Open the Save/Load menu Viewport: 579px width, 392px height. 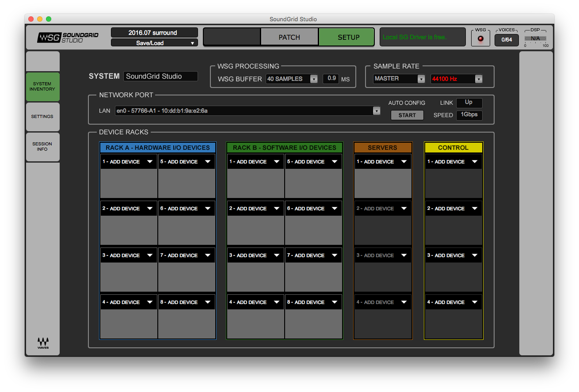click(x=154, y=43)
